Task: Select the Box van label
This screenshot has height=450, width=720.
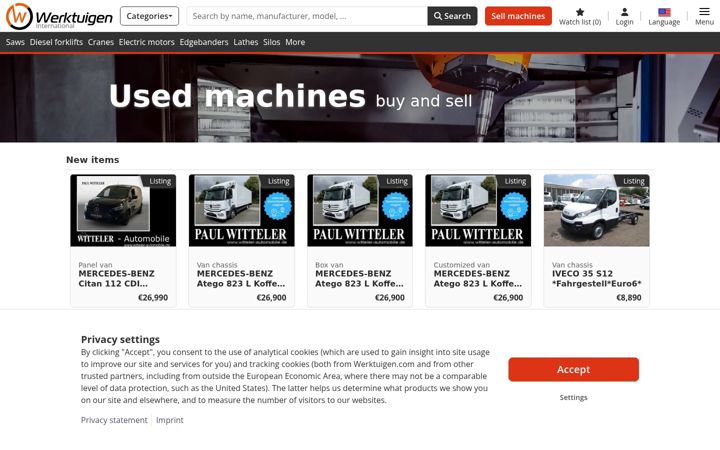Action: (329, 265)
